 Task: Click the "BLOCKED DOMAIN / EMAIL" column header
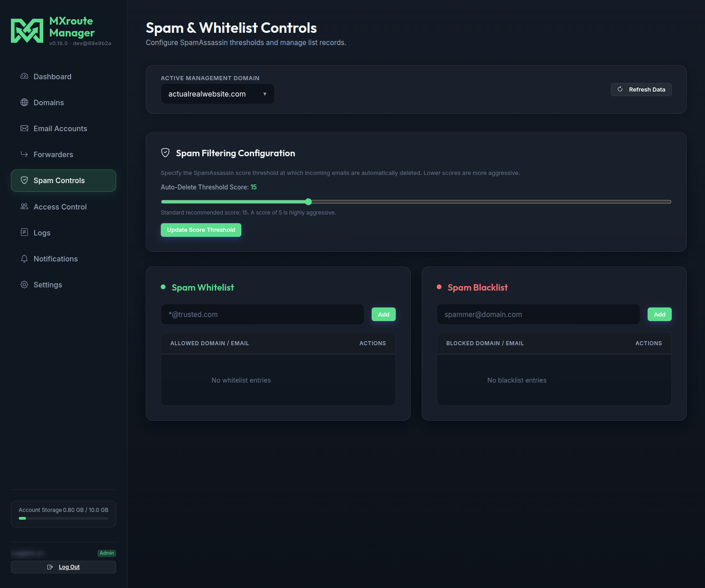click(485, 343)
